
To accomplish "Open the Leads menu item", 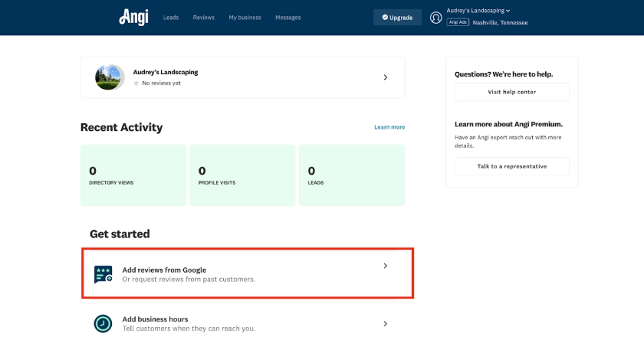I will (171, 18).
